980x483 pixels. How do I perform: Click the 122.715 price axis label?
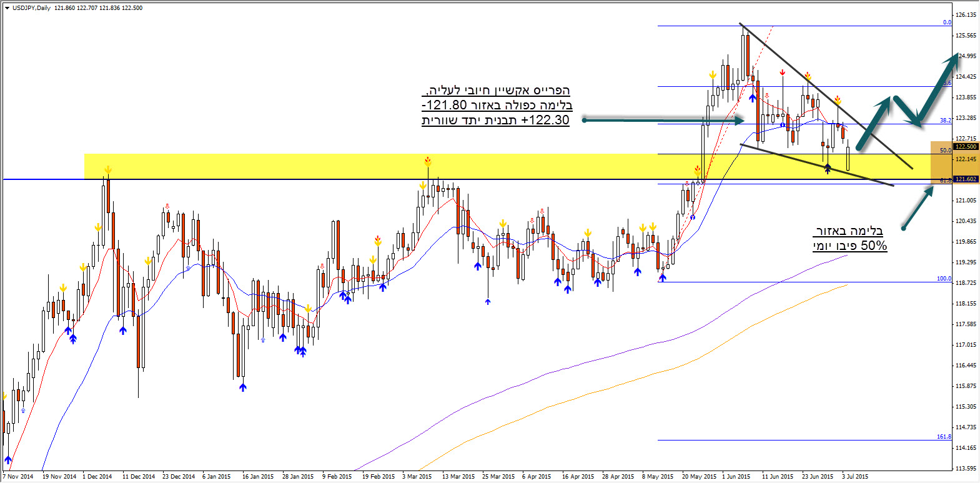click(x=966, y=138)
